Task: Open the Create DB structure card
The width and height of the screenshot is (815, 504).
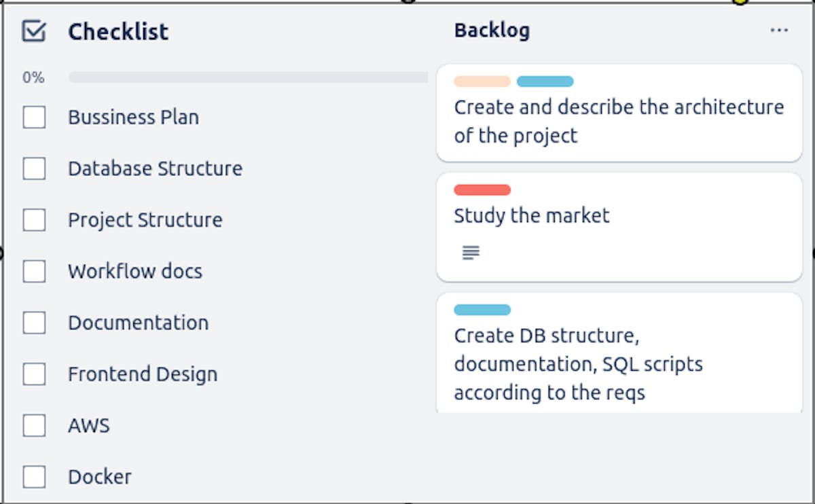Action: tap(618, 364)
